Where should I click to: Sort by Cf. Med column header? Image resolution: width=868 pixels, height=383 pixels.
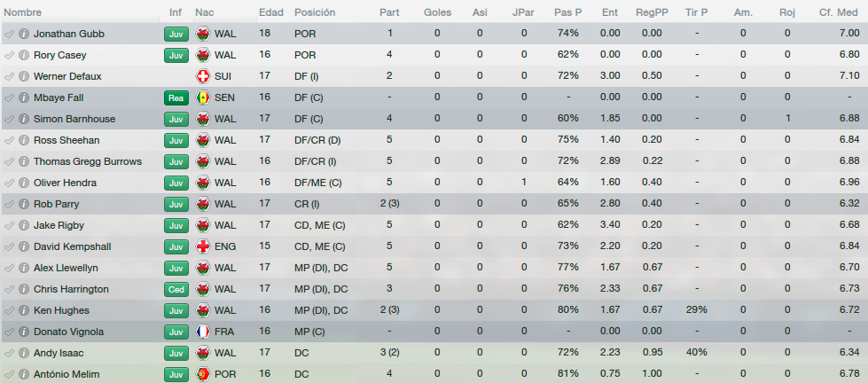[840, 12]
